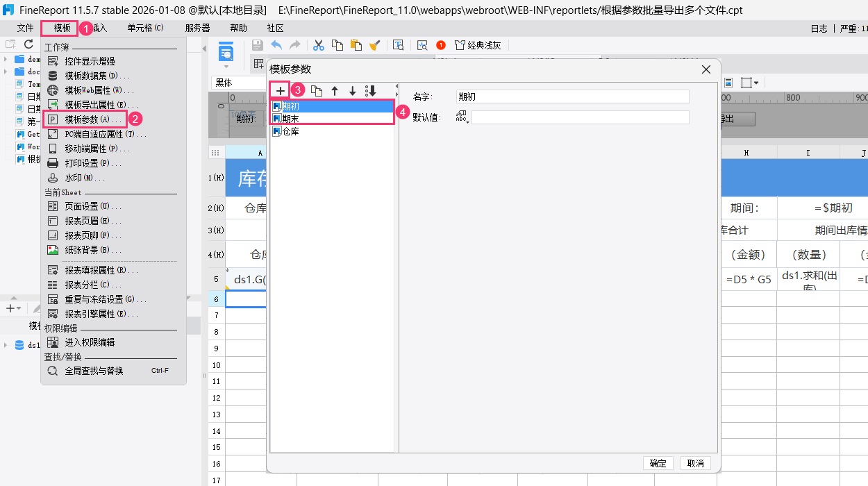Open the 社区 menu
This screenshot has width=868, height=486.
(275, 28)
